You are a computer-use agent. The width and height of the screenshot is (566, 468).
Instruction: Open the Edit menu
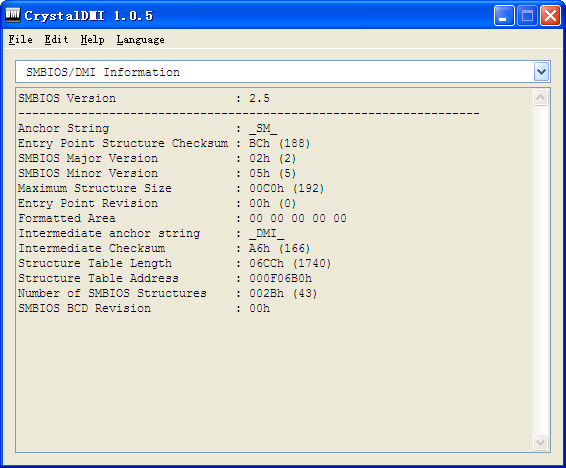click(56, 39)
